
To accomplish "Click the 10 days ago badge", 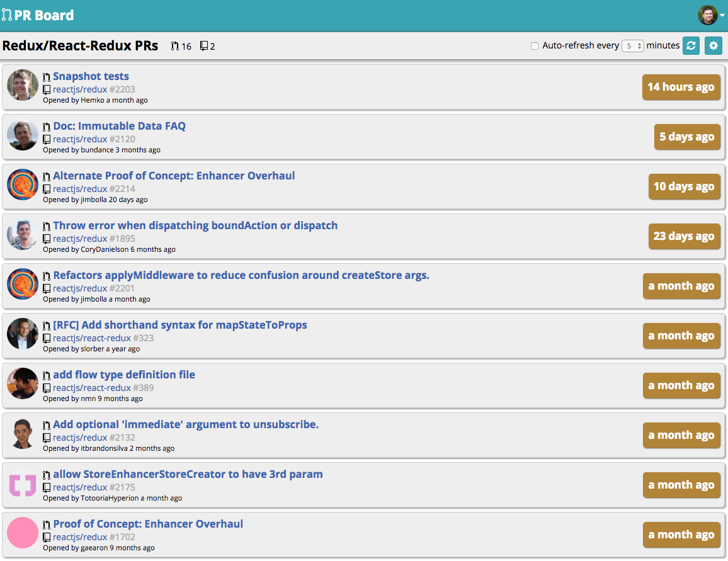I will [685, 186].
